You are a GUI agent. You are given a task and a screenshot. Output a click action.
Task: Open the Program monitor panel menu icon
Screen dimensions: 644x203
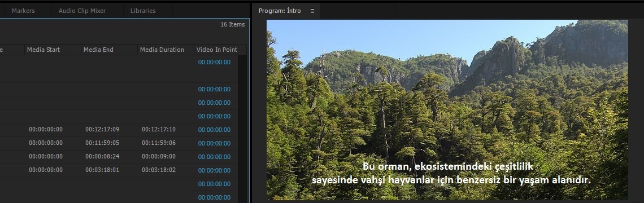[x=312, y=11]
